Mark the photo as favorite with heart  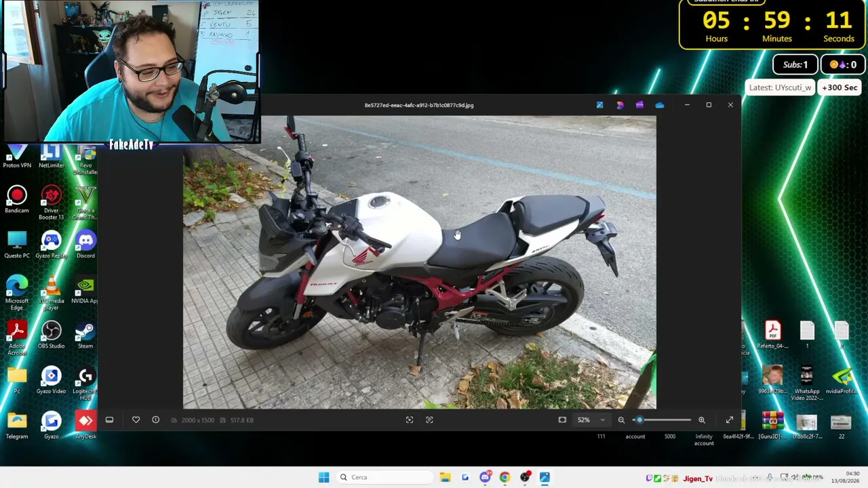(x=136, y=420)
